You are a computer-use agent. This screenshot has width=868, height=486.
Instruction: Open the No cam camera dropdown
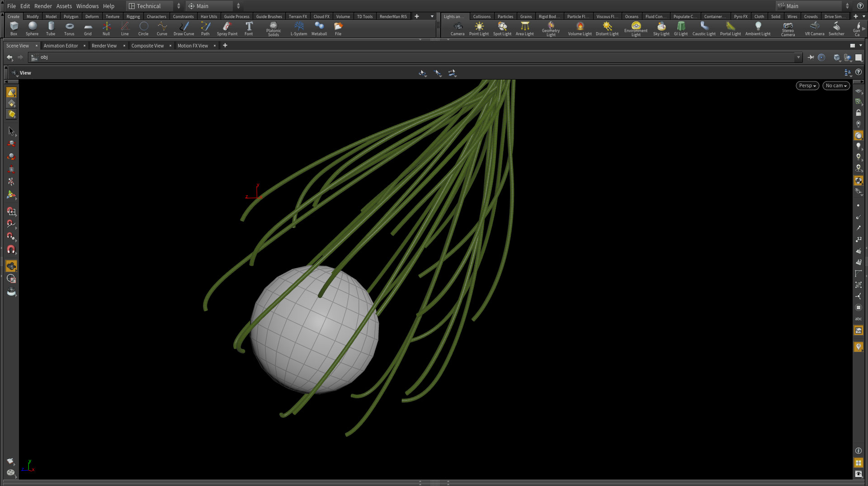click(836, 86)
